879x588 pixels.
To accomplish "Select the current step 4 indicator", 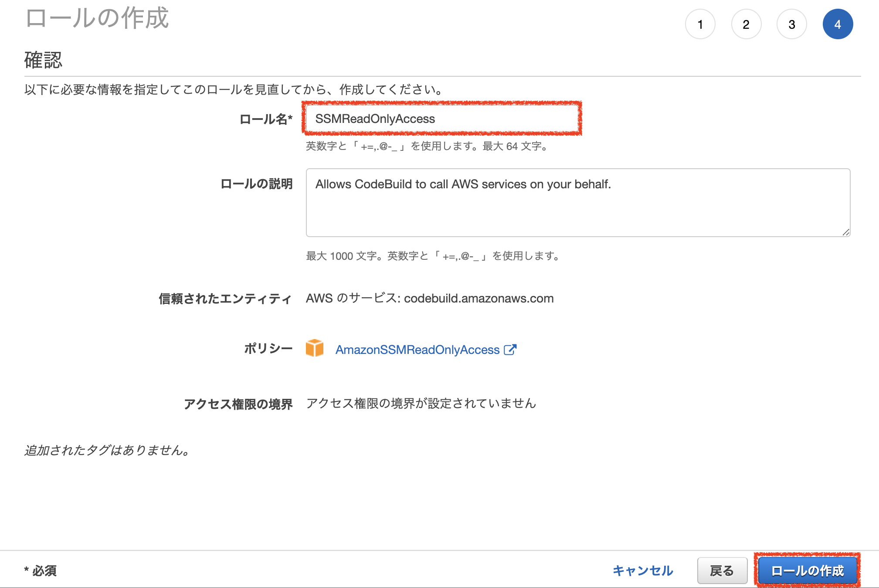I will coord(838,24).
